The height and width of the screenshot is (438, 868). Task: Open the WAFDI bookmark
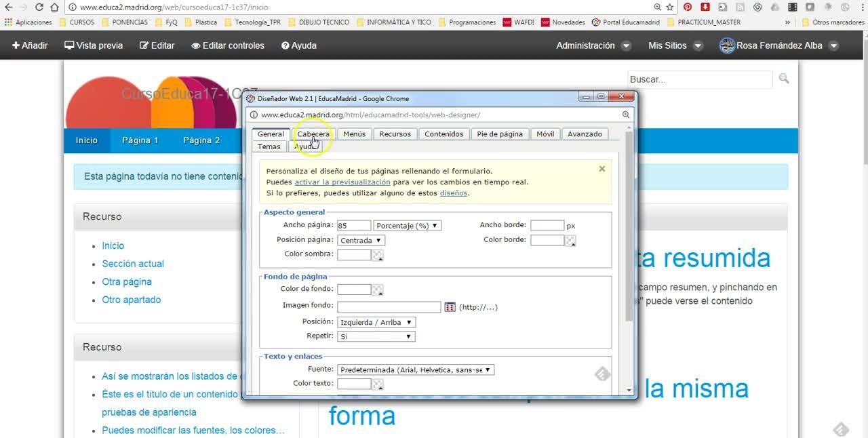(x=519, y=22)
